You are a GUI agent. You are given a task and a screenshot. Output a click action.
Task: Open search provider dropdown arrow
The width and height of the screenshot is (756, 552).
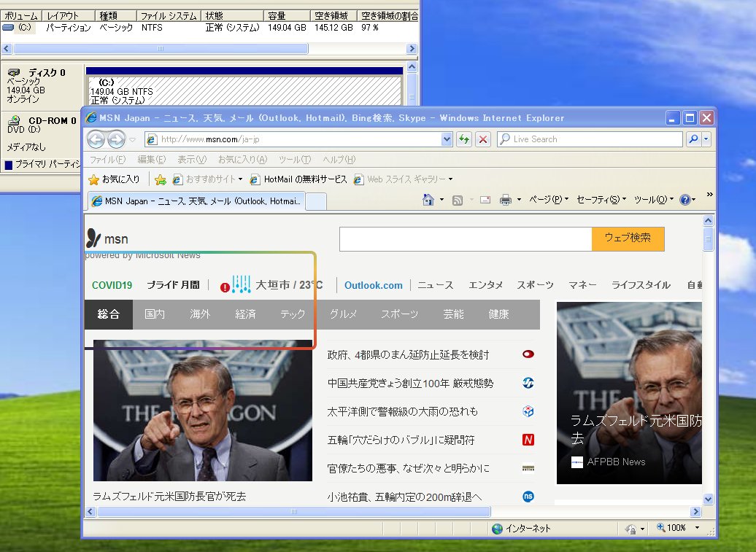706,139
